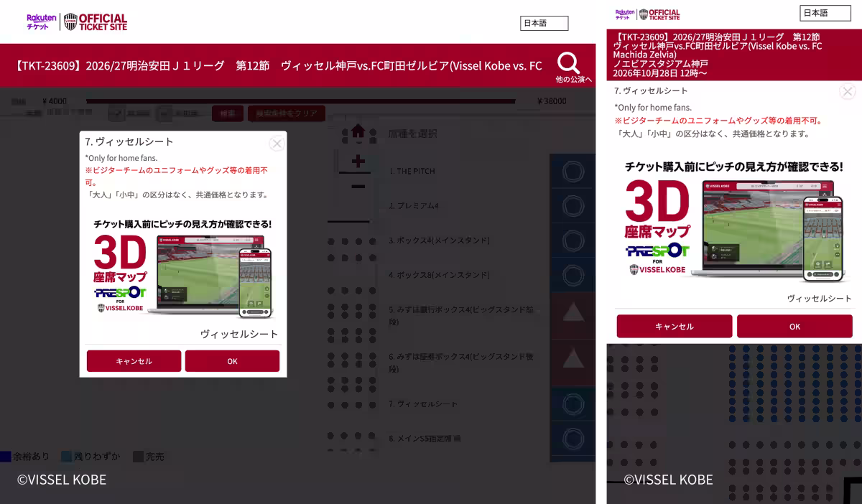The image size is (862, 504).
Task: Click the Rakuten チケット logo in desktop header
Action: pyautogui.click(x=42, y=22)
